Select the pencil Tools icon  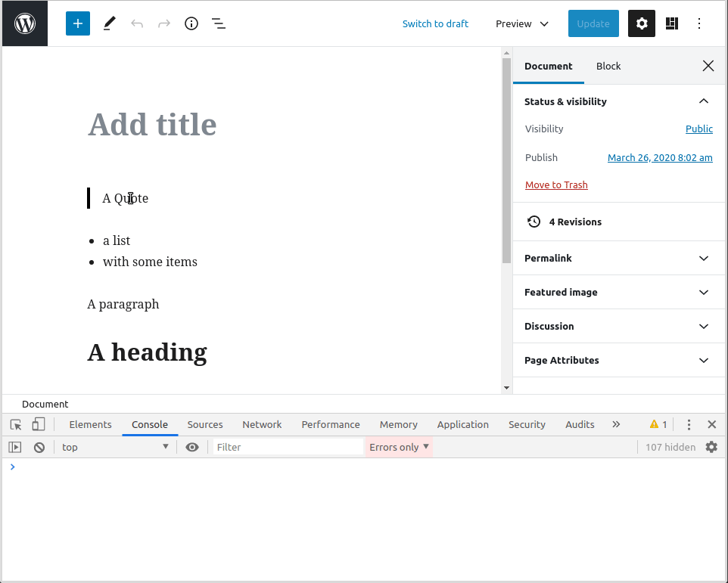pyautogui.click(x=109, y=23)
